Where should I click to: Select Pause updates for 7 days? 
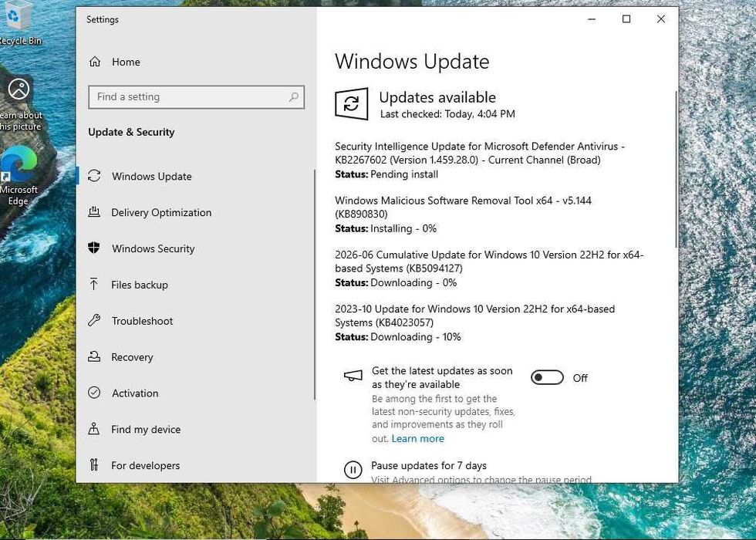click(429, 466)
